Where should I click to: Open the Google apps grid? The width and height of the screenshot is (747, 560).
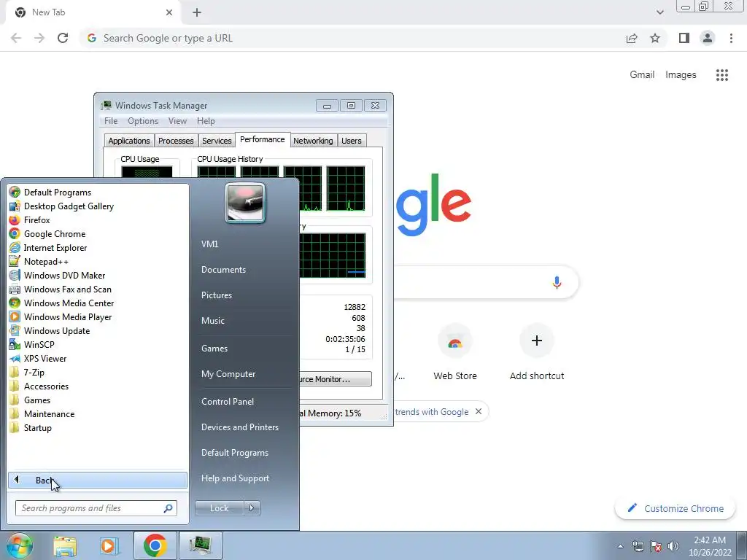[x=721, y=75]
